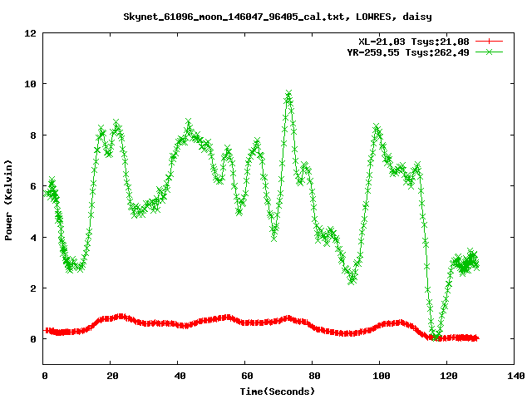Click the 12 tick label on y-axis
The width and height of the screenshot is (532, 399).
29,33
